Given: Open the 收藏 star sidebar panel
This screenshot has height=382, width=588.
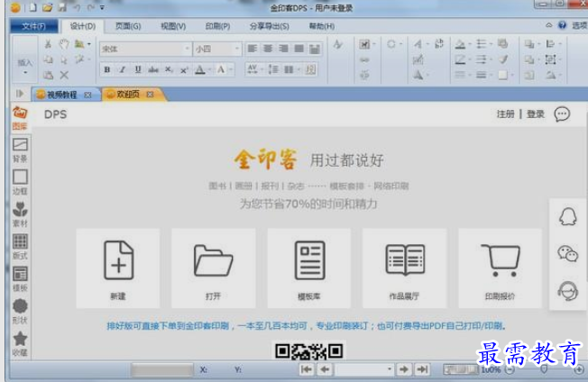Looking at the screenshot, I should (20, 344).
